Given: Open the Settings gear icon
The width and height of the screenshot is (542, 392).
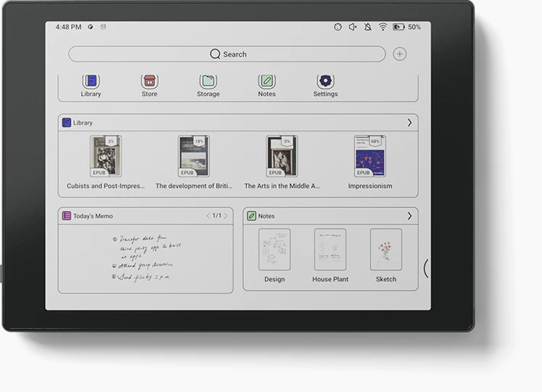Looking at the screenshot, I should (x=325, y=81).
